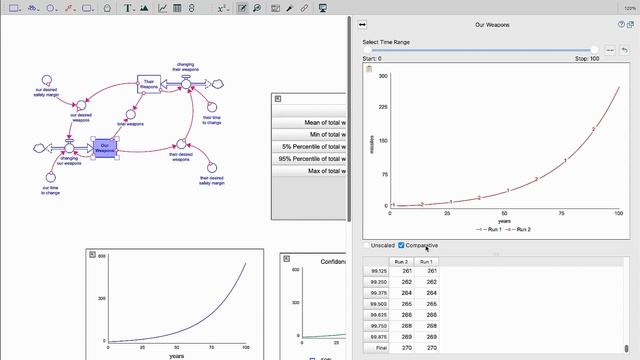Select the 5% Percentile row
Image resolution: width=640 pixels, height=360 pixels.
tap(309, 147)
